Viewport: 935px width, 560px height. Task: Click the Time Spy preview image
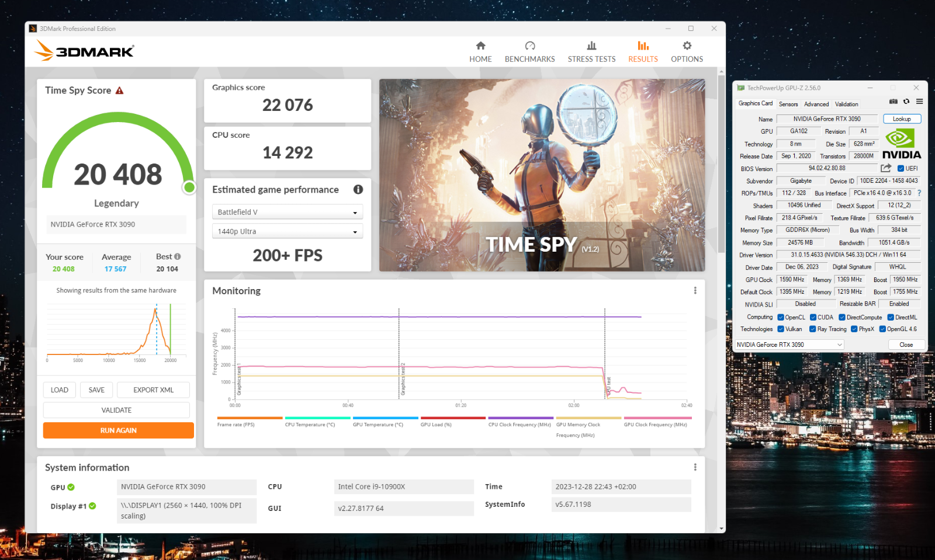[x=542, y=175]
